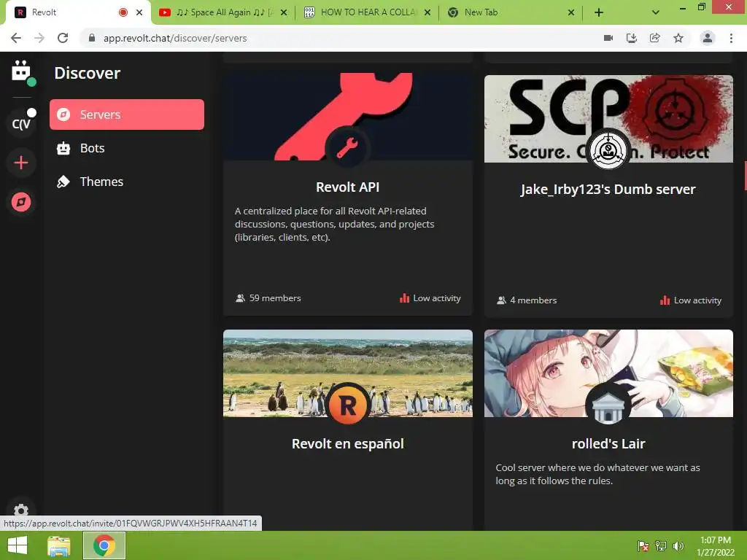The width and height of the screenshot is (747, 560).
Task: Expand the tab search dropdown
Action: coord(656,12)
